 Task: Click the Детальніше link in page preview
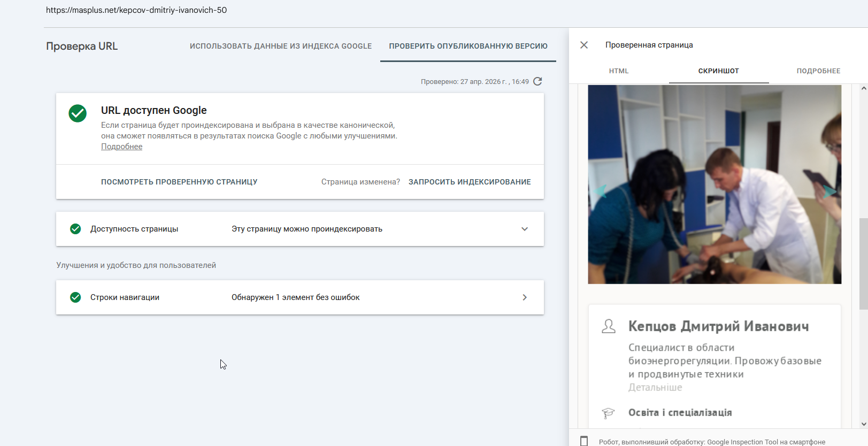tap(655, 388)
